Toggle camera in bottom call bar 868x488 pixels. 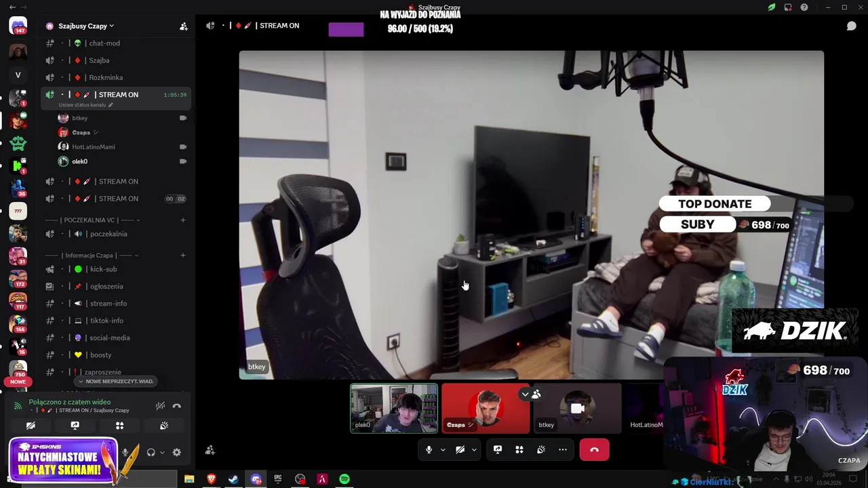(460, 449)
